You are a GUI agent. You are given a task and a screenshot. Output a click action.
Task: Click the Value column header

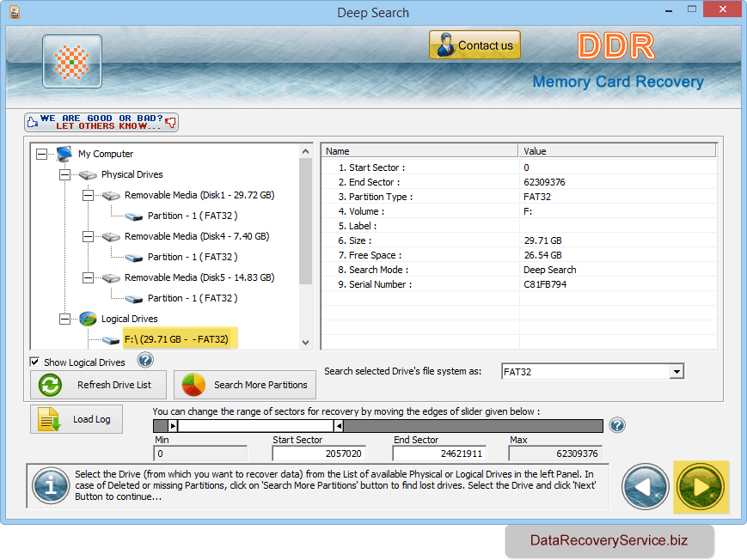click(617, 151)
